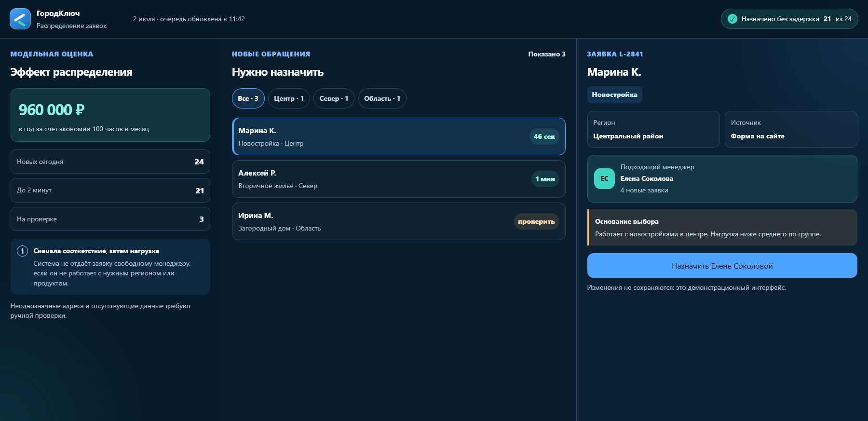Click the info icon in the note box
This screenshot has height=421, width=868.
pyautogui.click(x=22, y=251)
